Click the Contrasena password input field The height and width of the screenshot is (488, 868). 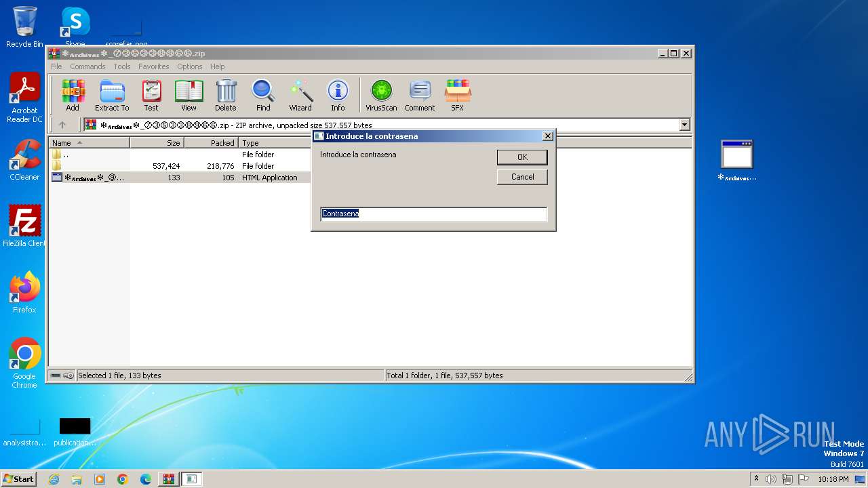click(433, 213)
